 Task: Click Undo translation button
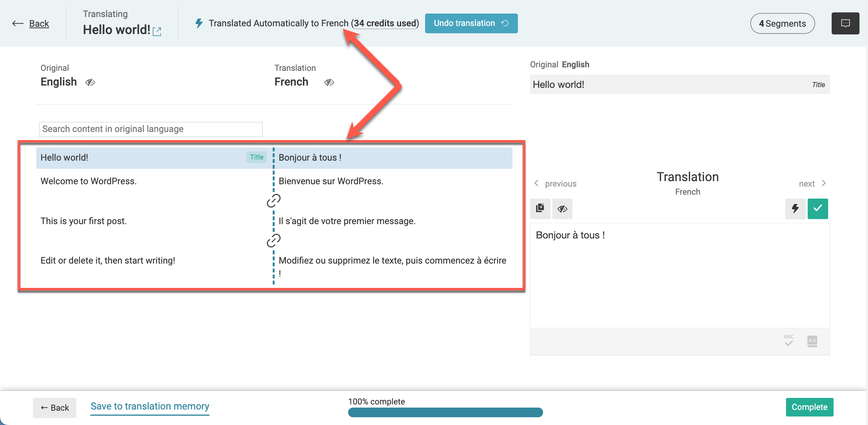tap(472, 23)
